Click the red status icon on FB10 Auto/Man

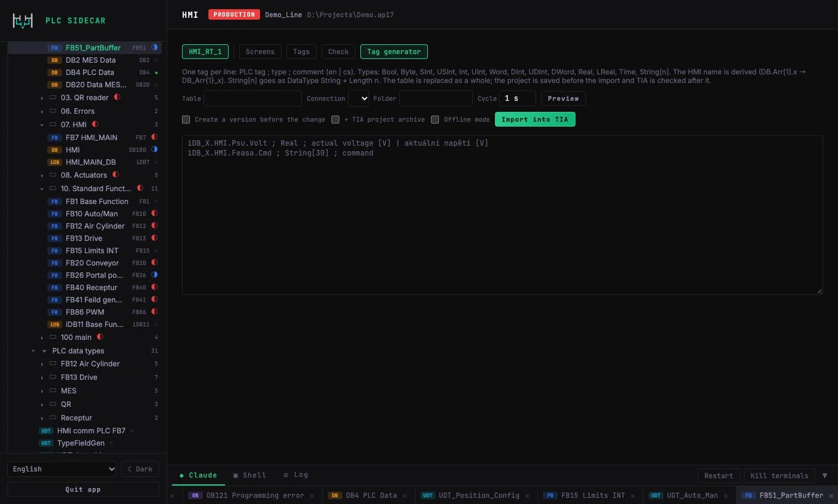coord(154,213)
